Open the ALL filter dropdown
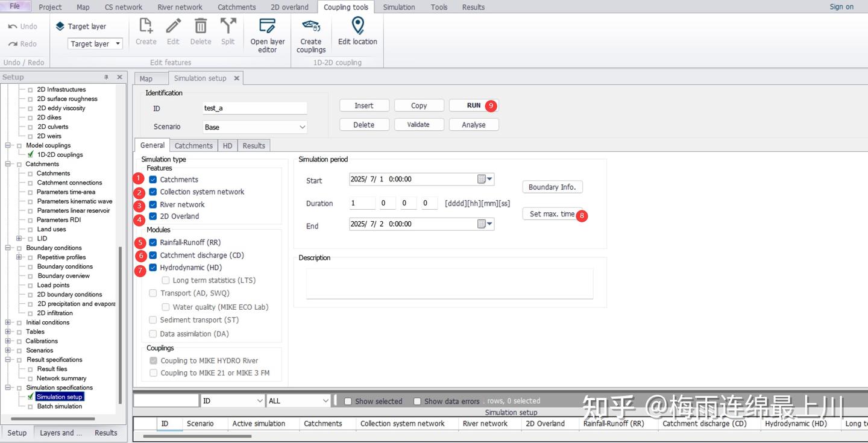The height and width of the screenshot is (443, 868). (x=325, y=401)
